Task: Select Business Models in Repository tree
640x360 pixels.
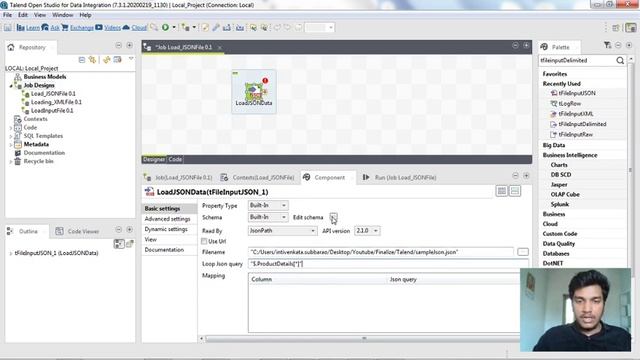Action: tap(44, 77)
